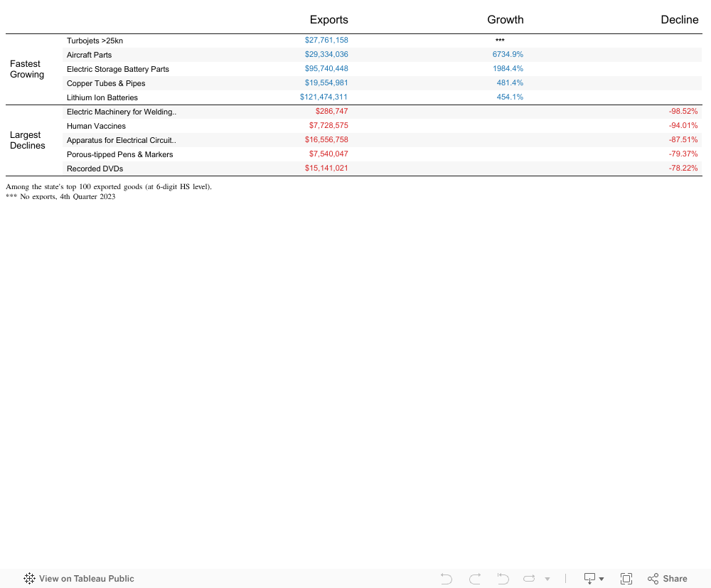This screenshot has width=711, height=588.
Task: Click the Revert icon in toolbar
Action: 503,579
